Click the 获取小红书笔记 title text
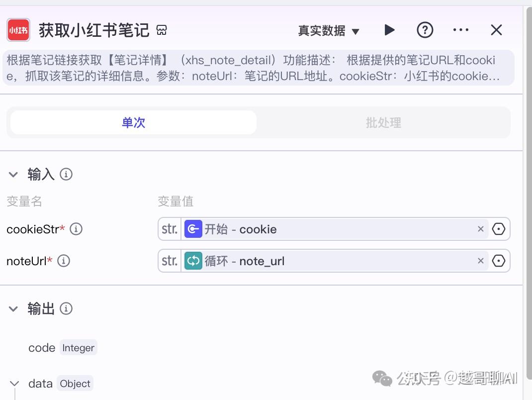The height and width of the screenshot is (400, 532). pos(94,30)
